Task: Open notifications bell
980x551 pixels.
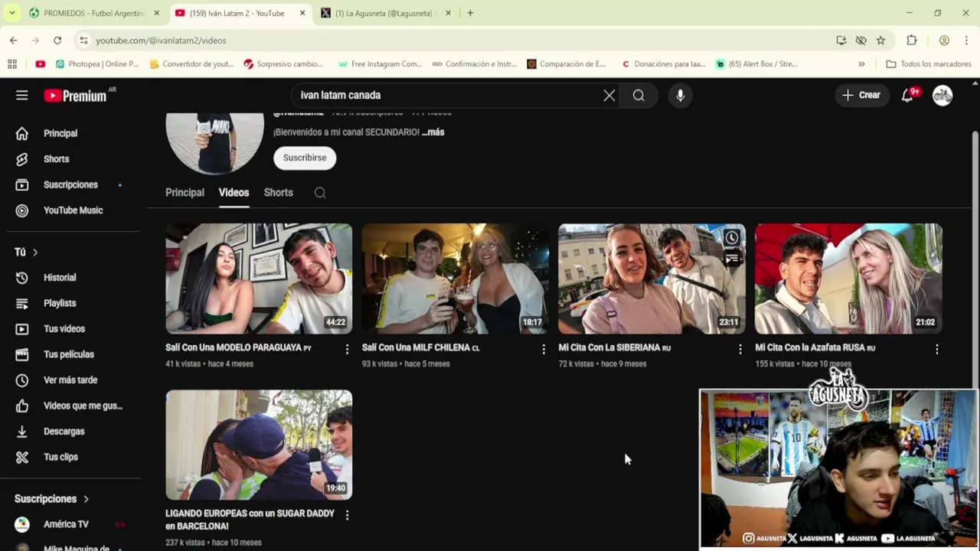Action: pos(907,95)
